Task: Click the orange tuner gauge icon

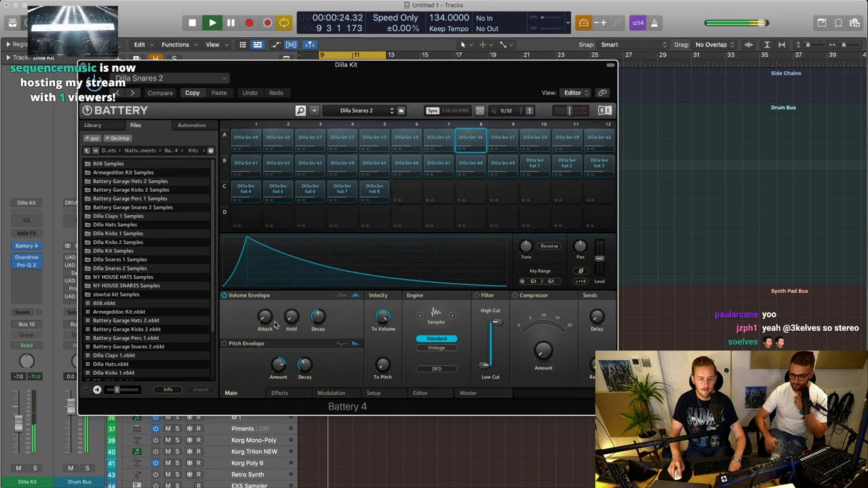Action: [583, 23]
